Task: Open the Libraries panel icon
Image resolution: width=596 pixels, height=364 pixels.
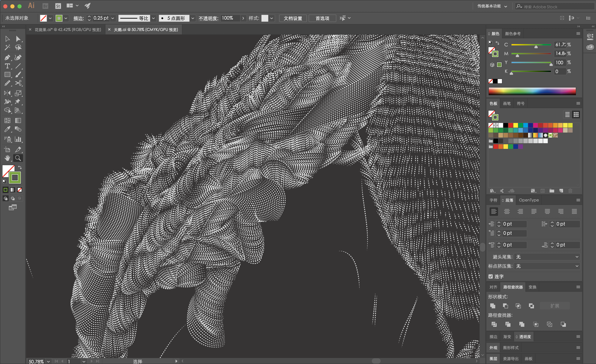Action: (590, 47)
